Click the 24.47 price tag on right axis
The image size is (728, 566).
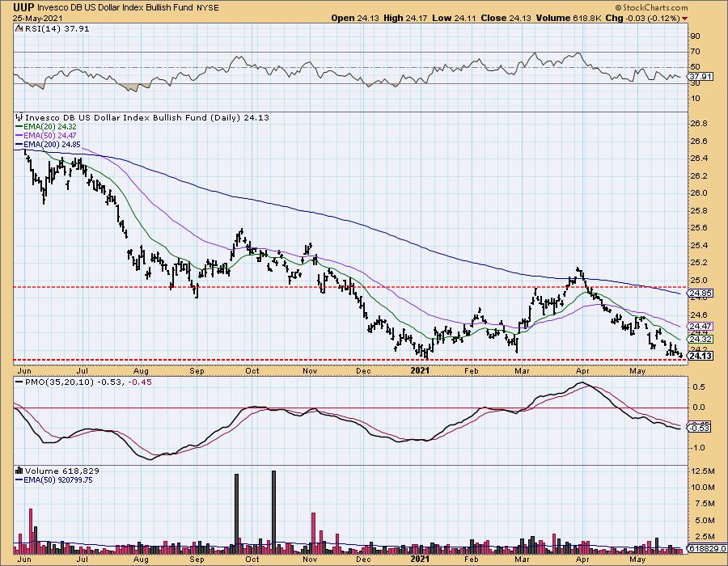(x=700, y=327)
